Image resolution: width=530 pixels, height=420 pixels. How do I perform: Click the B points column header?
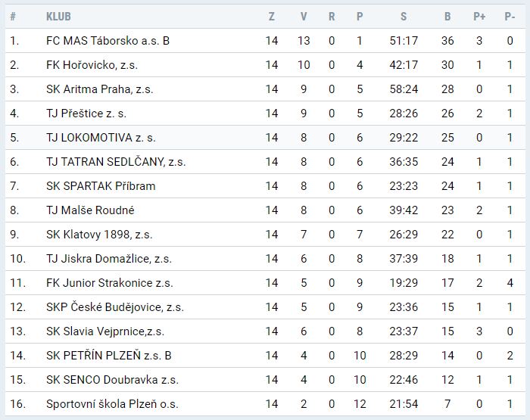point(447,17)
